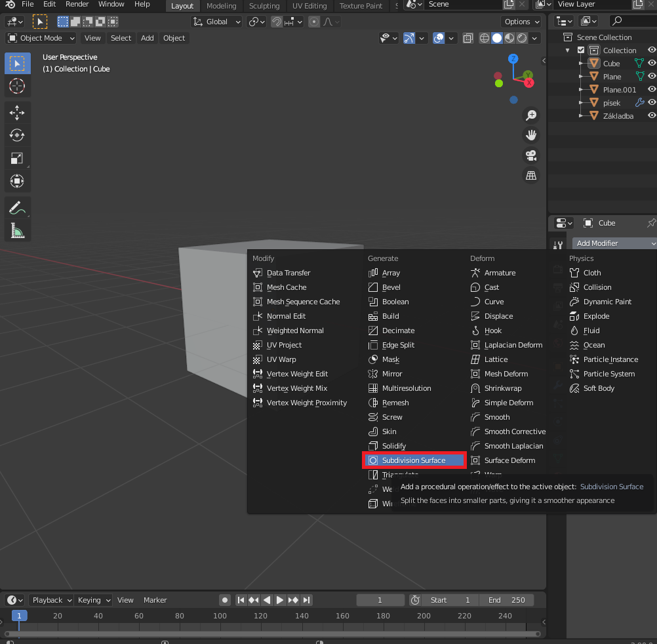Click the Options button in viewport header
This screenshot has width=657, height=644.
pyautogui.click(x=522, y=22)
